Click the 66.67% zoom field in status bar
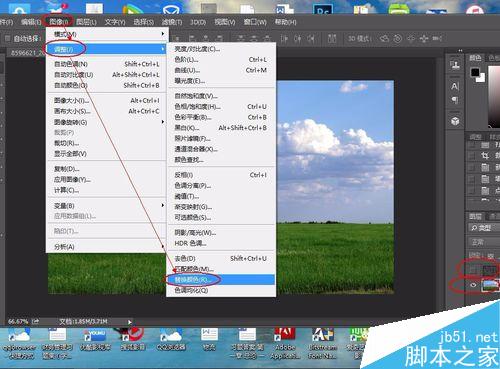 [x=18, y=321]
